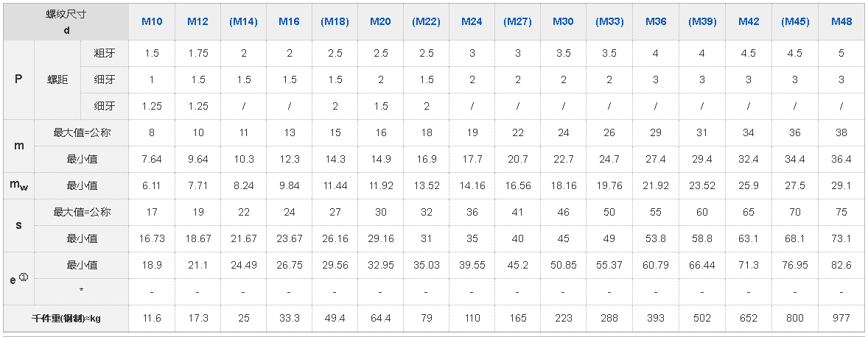The height and width of the screenshot is (337, 868).
Task: Click the M36 thread size link
Action: point(656,22)
